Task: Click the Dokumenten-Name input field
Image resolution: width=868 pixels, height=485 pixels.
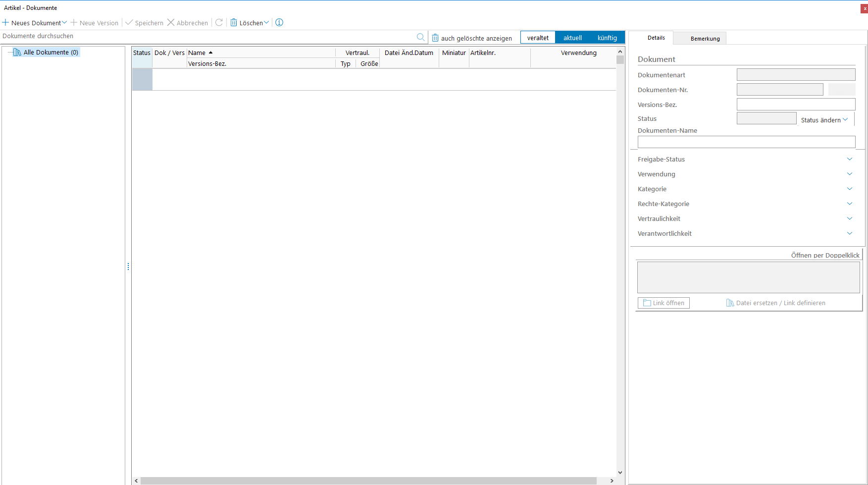Action: (x=746, y=142)
